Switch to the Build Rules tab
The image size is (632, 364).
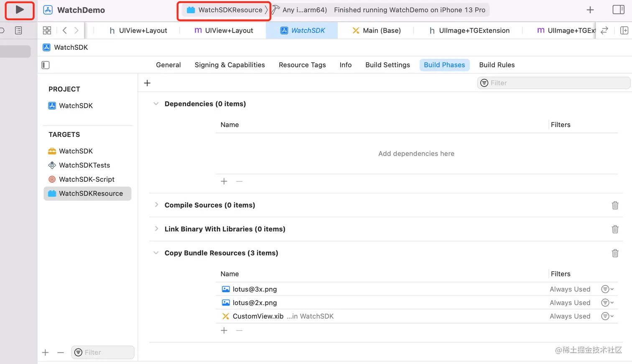point(497,65)
